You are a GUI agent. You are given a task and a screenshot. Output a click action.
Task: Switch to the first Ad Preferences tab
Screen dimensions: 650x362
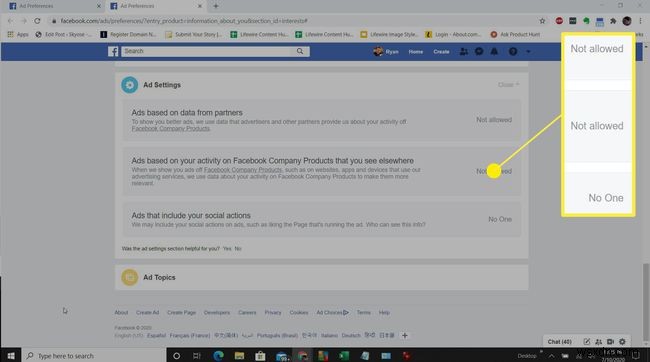coord(53,6)
